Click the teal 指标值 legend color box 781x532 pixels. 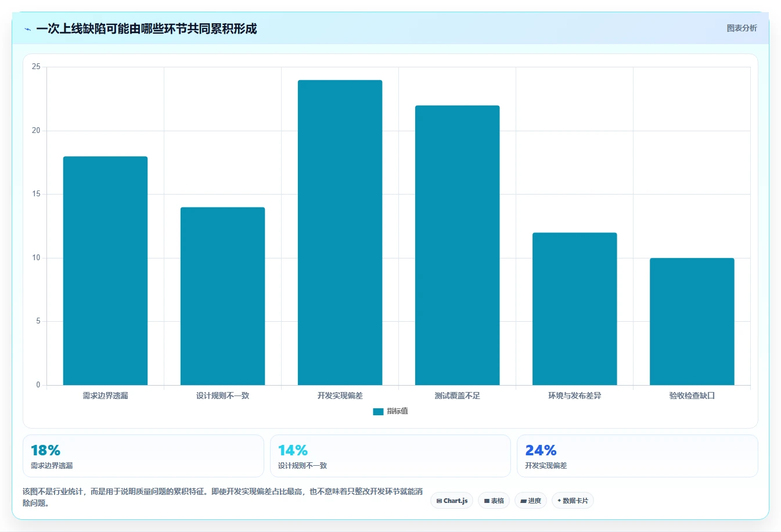(378, 411)
